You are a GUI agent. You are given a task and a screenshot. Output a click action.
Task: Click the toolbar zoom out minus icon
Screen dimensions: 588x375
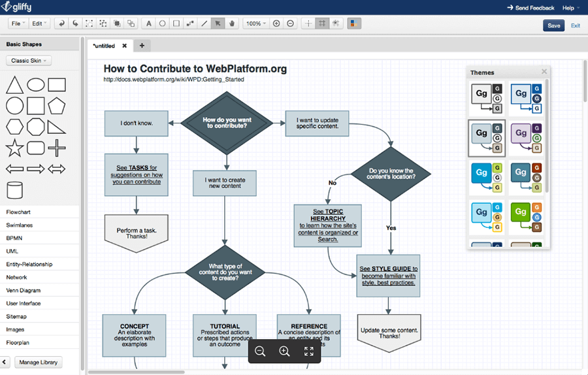[x=290, y=24]
